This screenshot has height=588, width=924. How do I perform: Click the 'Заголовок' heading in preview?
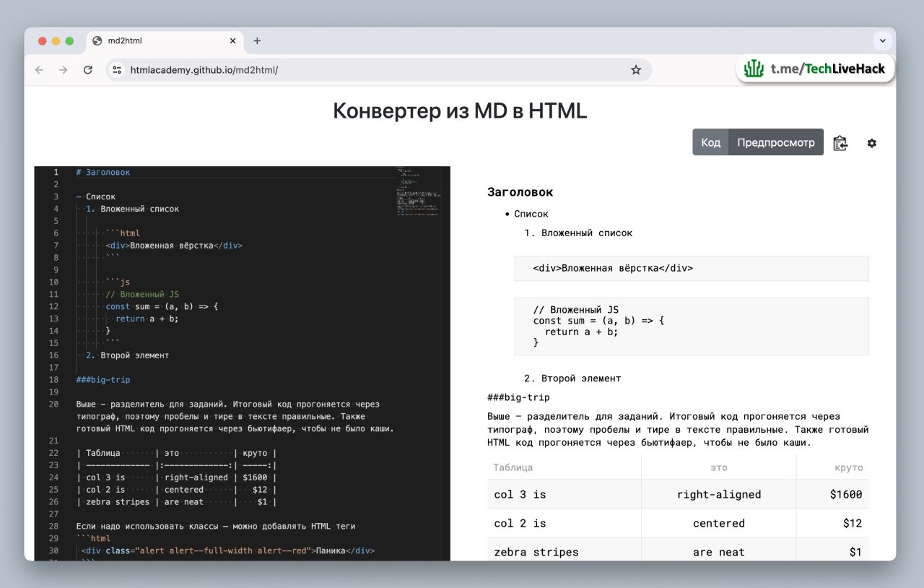point(520,192)
